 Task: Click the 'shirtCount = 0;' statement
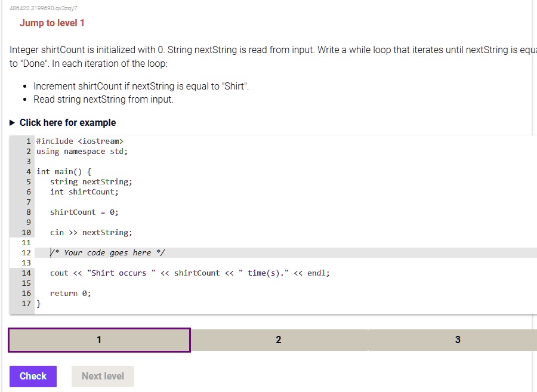click(84, 212)
